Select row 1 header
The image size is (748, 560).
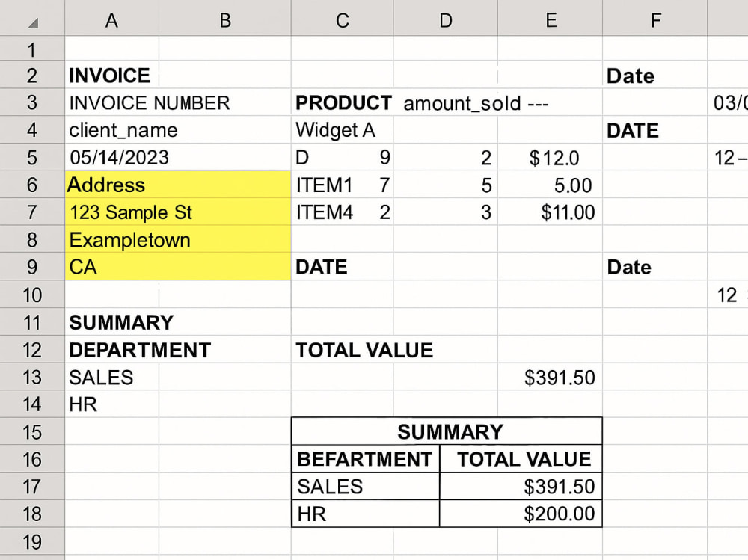point(32,49)
